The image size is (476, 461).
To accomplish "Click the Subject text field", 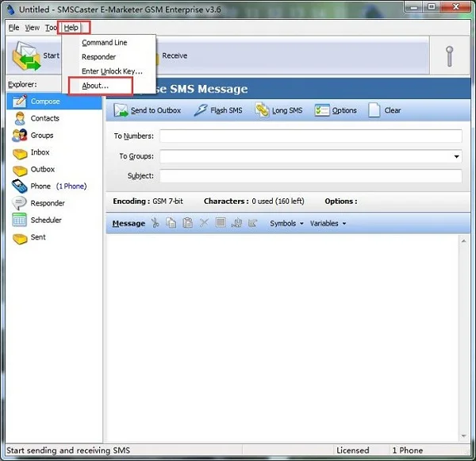I will click(310, 176).
